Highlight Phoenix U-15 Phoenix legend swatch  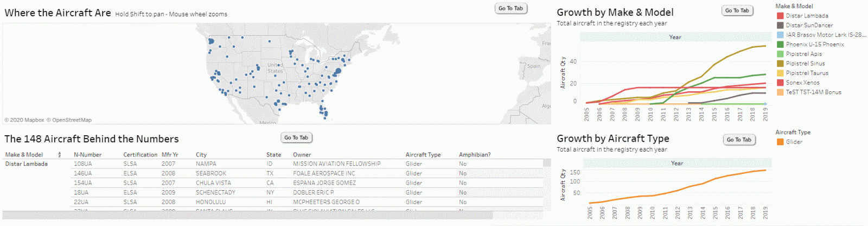click(x=780, y=45)
